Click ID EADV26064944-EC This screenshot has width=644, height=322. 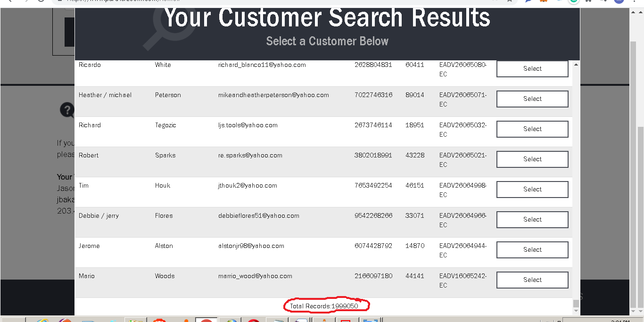click(x=463, y=250)
